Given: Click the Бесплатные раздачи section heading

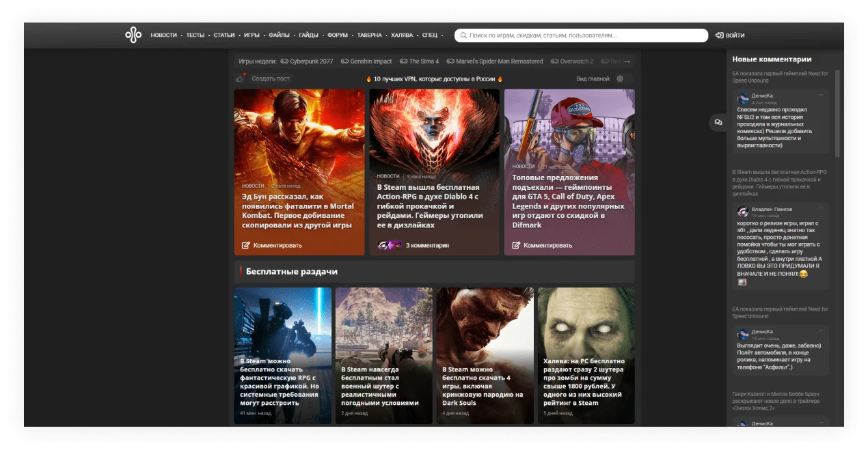Looking at the screenshot, I should pyautogui.click(x=292, y=272).
